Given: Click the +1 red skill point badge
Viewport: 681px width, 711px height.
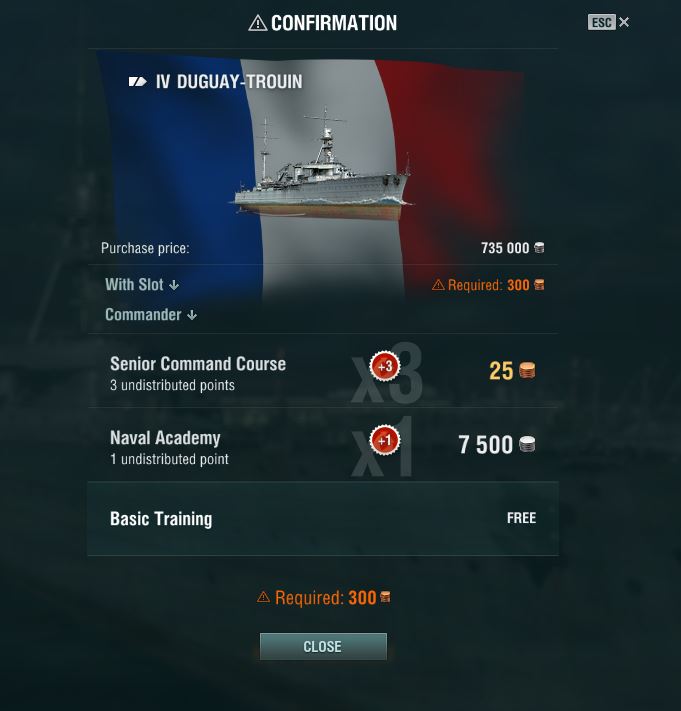Looking at the screenshot, I should tap(385, 440).
